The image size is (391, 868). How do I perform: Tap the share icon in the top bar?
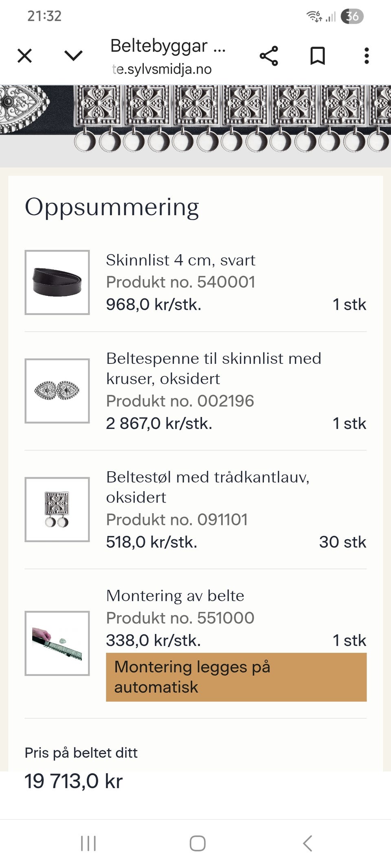click(x=269, y=56)
